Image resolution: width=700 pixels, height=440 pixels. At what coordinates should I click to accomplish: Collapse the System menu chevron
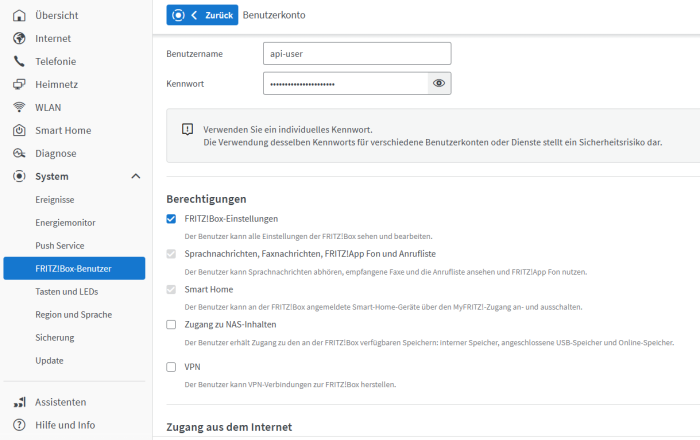136,176
